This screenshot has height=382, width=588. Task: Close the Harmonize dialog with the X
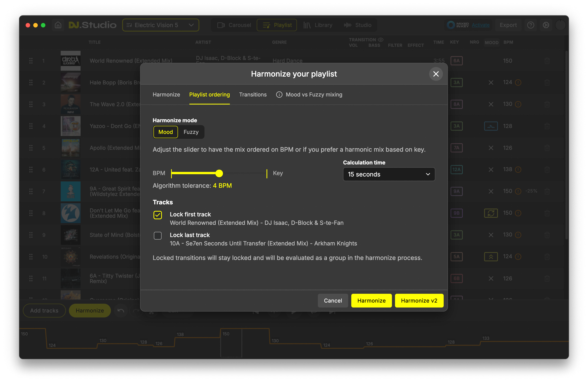pyautogui.click(x=436, y=74)
